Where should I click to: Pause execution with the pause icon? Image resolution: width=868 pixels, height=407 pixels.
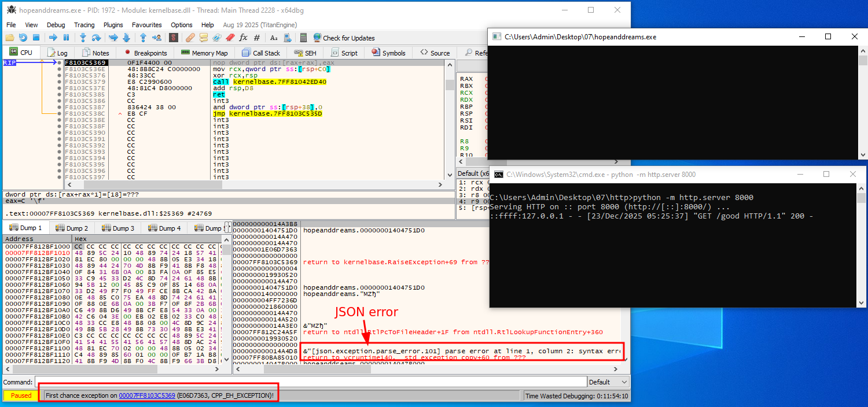tap(65, 38)
